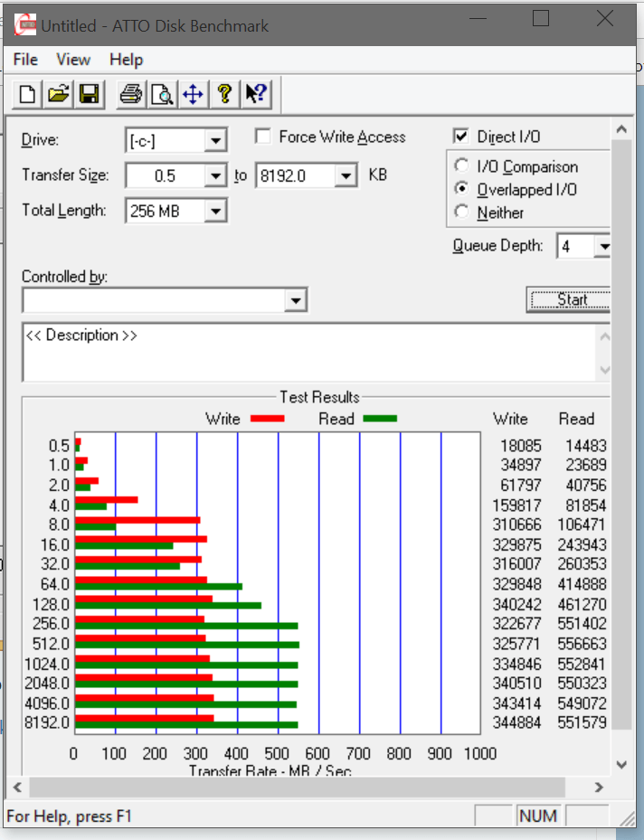Click the Print toolbar icon
This screenshot has width=644, height=840.
(x=132, y=94)
